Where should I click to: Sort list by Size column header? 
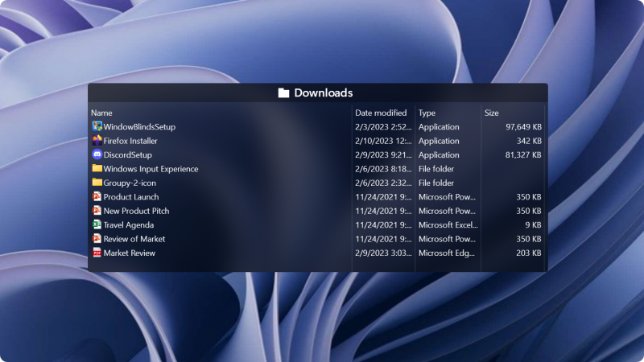click(x=491, y=113)
